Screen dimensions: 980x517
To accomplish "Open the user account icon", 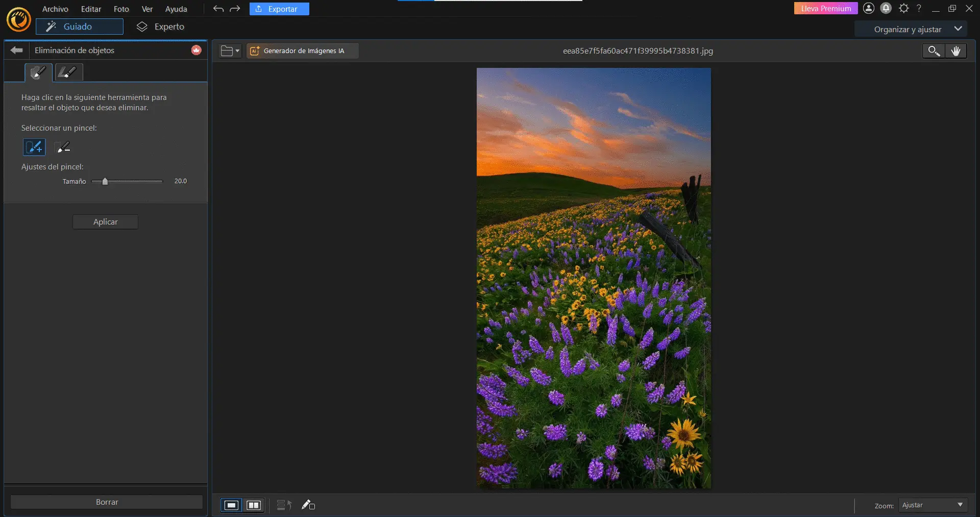I will click(869, 8).
